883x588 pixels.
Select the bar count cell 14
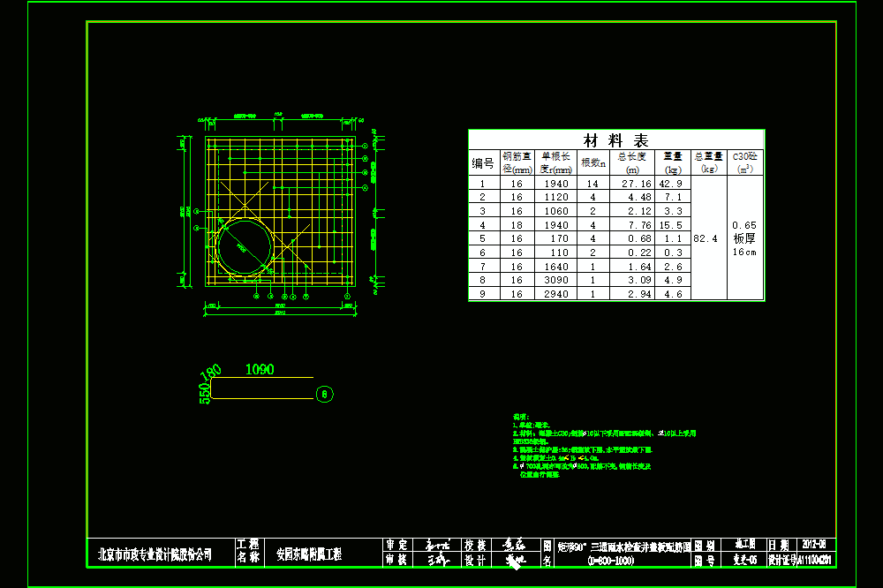coord(592,184)
